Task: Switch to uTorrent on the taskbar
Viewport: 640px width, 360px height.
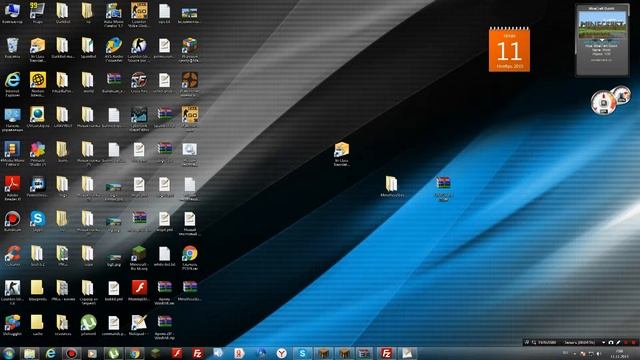Action: point(113,353)
